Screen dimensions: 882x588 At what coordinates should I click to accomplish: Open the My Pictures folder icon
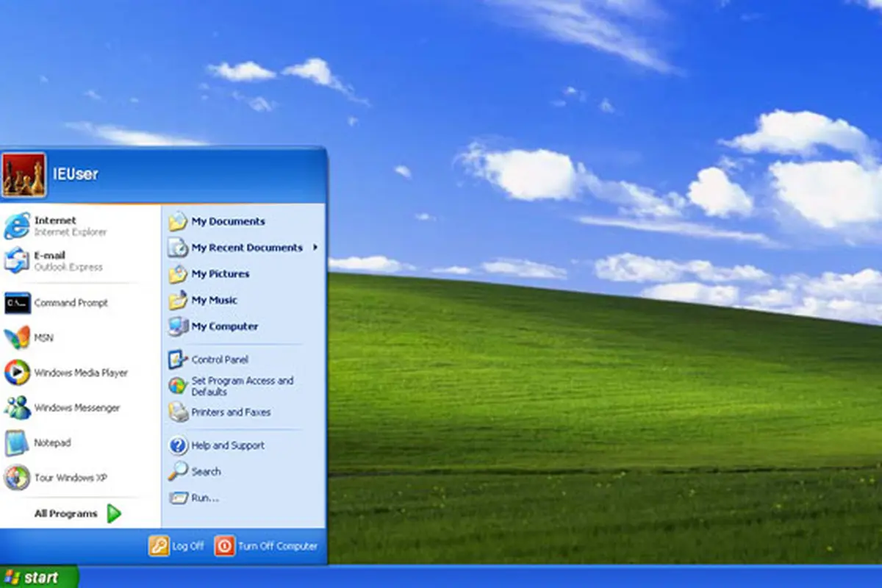pos(178,274)
